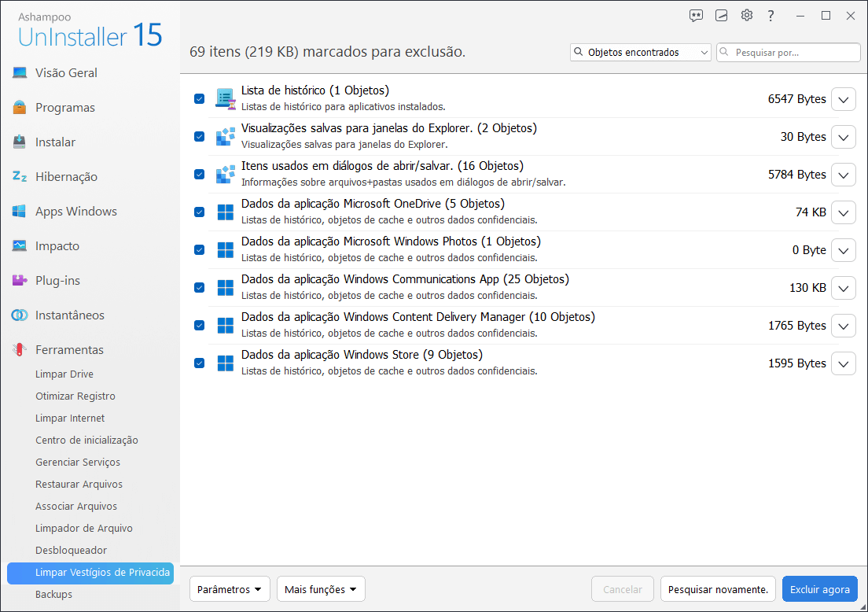The image size is (868, 612).
Task: Open Associar Arquivos tool
Action: point(76,507)
